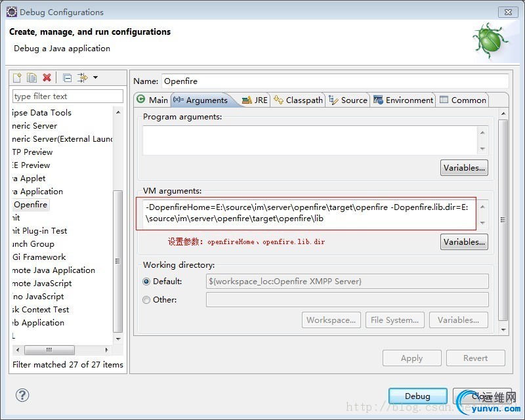Click the Workspace... button
The width and height of the screenshot is (525, 420).
(x=331, y=320)
